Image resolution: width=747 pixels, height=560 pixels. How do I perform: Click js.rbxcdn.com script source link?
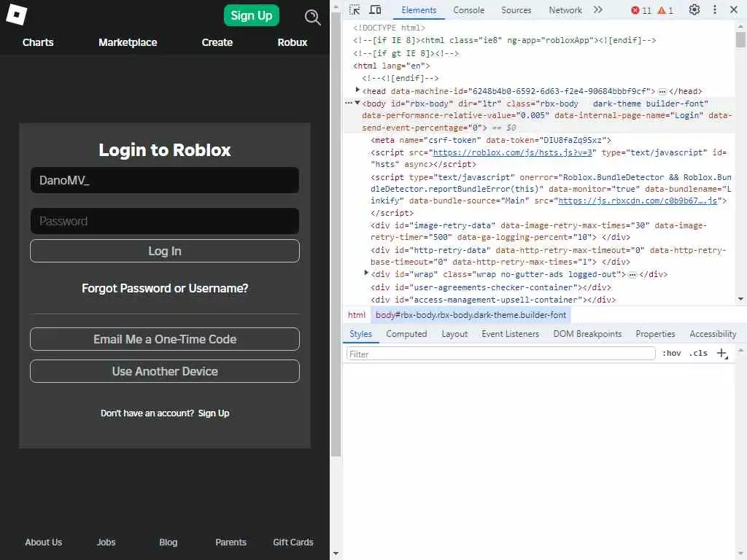click(638, 201)
